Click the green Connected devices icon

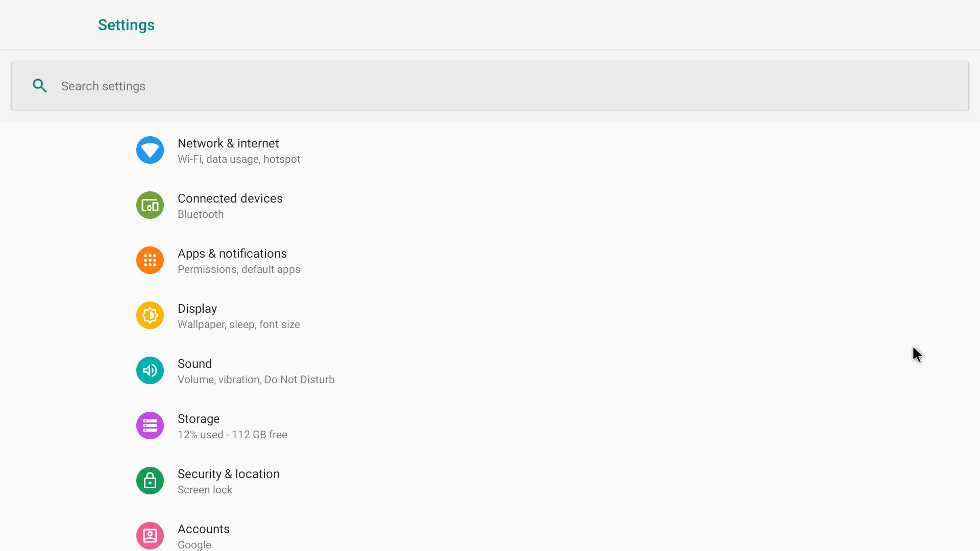point(150,205)
